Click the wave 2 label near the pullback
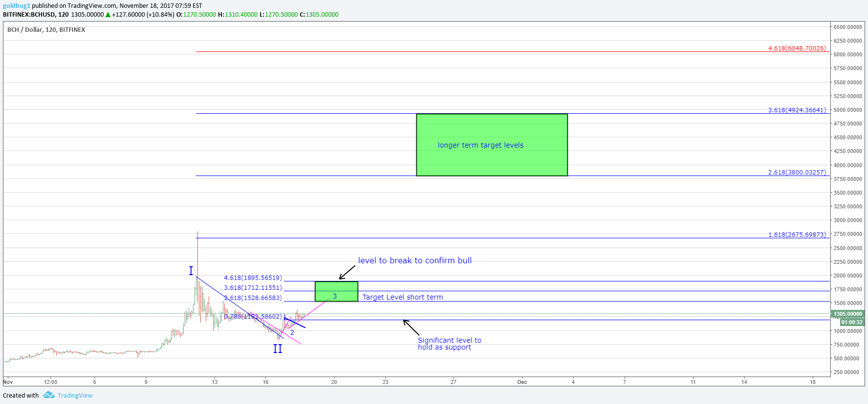The width and height of the screenshot is (868, 404). point(292,332)
